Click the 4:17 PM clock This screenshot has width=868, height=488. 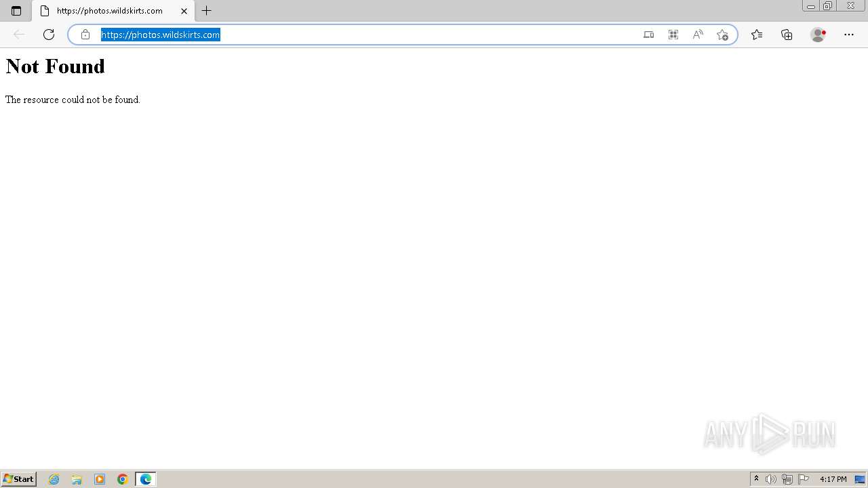[x=833, y=479]
